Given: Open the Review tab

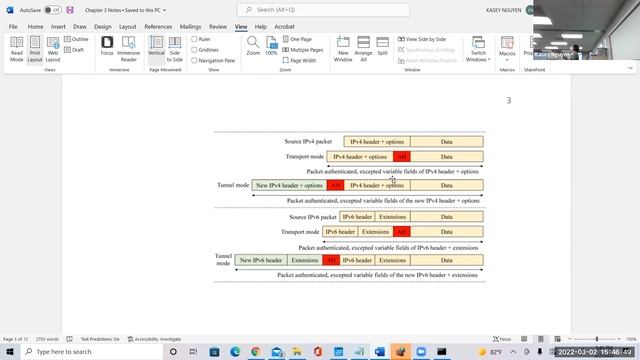Looking at the screenshot, I should (218, 27).
